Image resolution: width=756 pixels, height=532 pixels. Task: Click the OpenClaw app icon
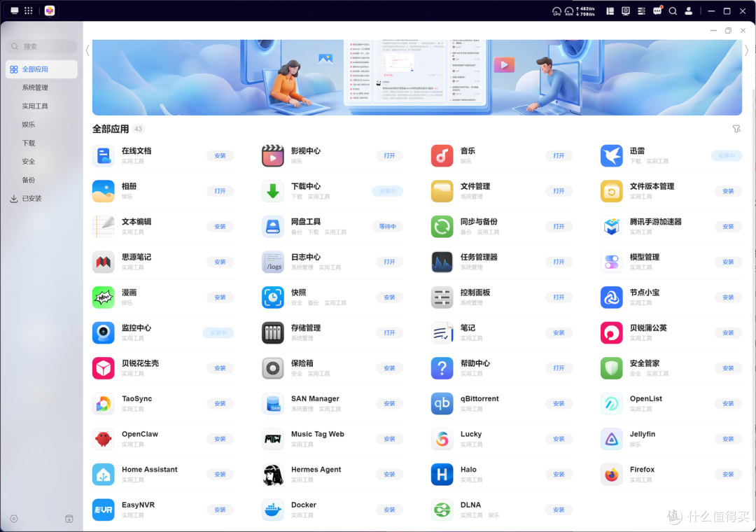click(103, 439)
